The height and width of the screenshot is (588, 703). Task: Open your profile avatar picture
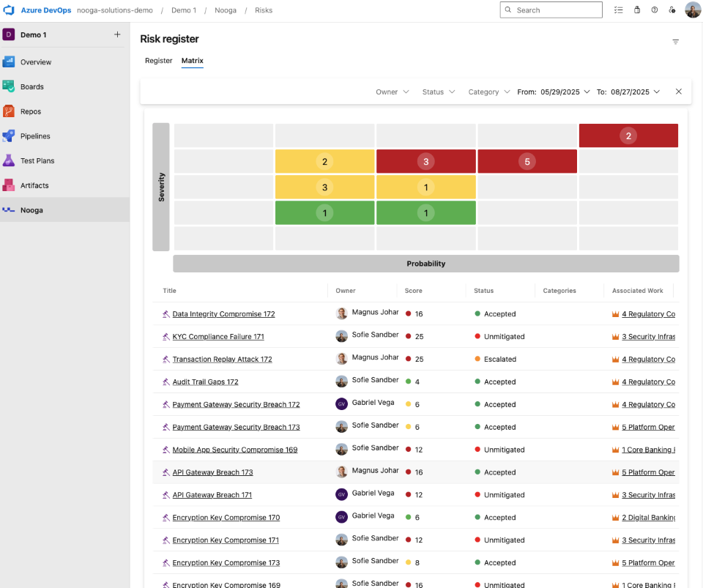tap(692, 10)
